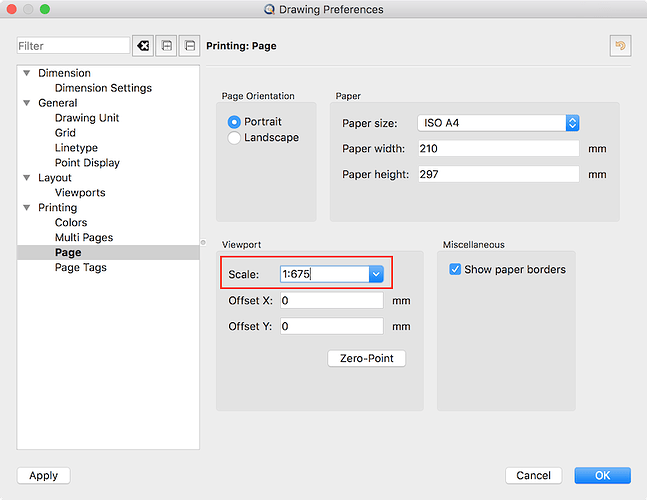Click the Printing category label
The image size is (647, 500).
pyautogui.click(x=58, y=208)
